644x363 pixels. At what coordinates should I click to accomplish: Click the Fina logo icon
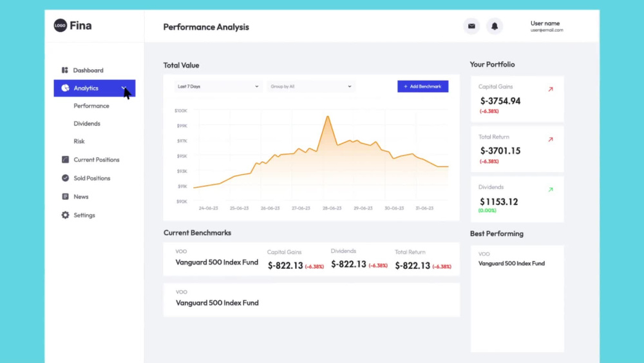[x=61, y=26]
